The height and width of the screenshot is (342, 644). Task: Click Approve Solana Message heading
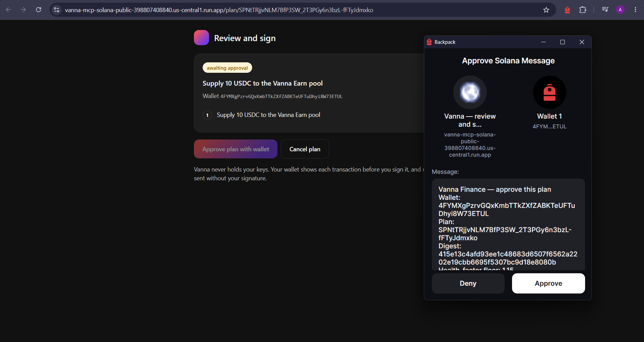508,61
